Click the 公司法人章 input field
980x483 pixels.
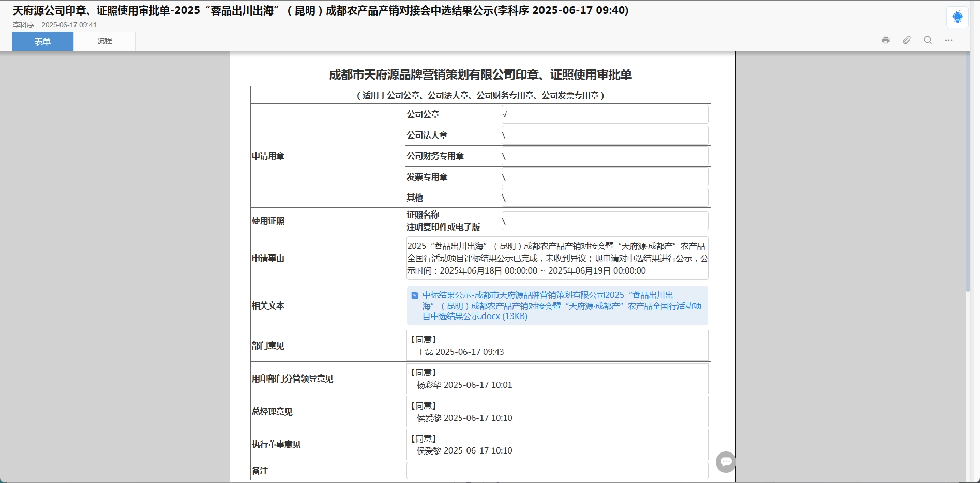click(x=605, y=135)
